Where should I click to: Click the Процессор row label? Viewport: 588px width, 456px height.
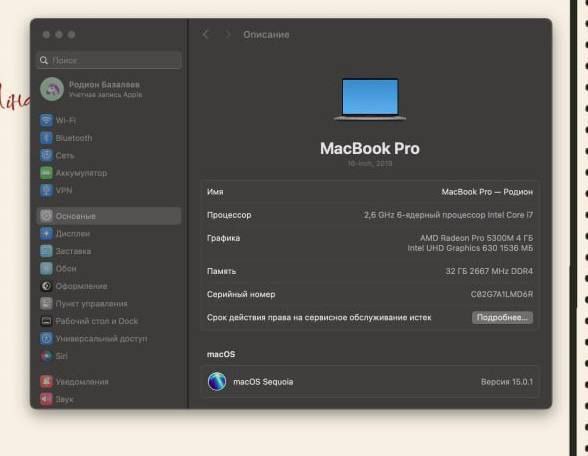(229, 215)
